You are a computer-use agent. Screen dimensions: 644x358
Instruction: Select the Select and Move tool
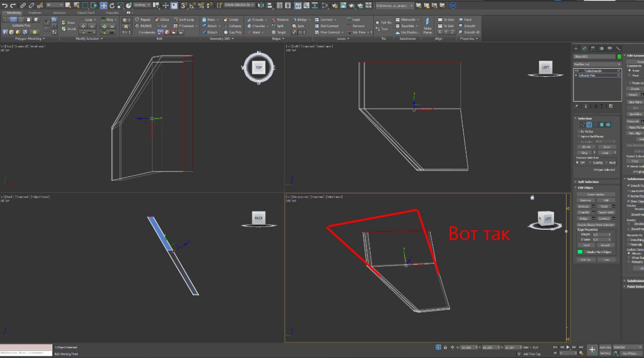(x=103, y=6)
